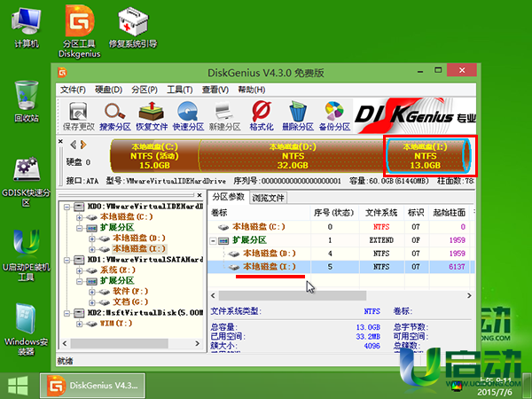This screenshot has height=399, width=532.
Task: Switch to the 分区参数 tab
Action: coord(229,197)
